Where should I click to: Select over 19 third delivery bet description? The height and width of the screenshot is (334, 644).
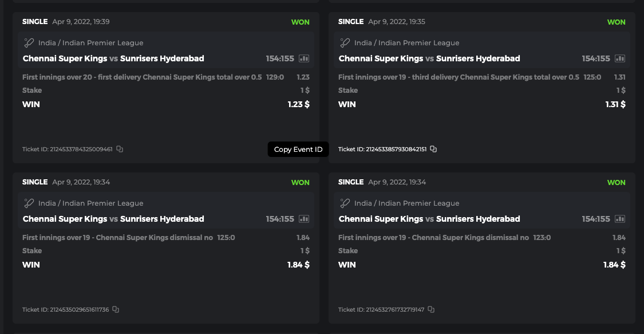pos(459,77)
